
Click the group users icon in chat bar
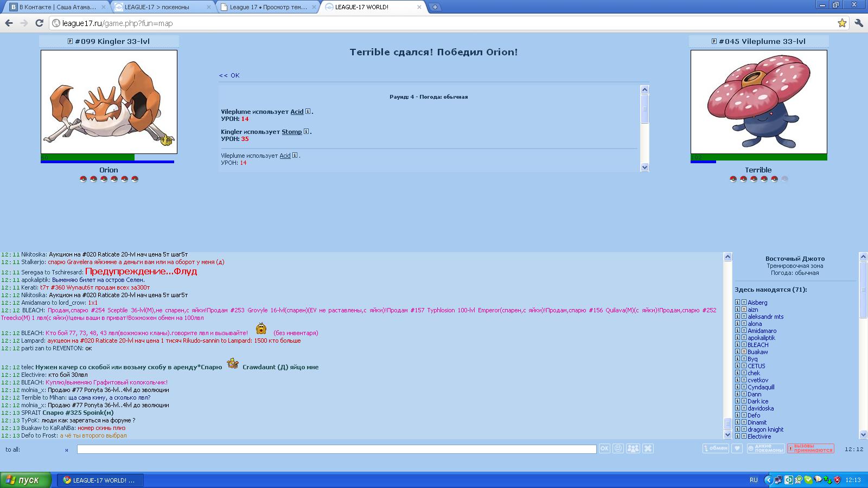(633, 448)
